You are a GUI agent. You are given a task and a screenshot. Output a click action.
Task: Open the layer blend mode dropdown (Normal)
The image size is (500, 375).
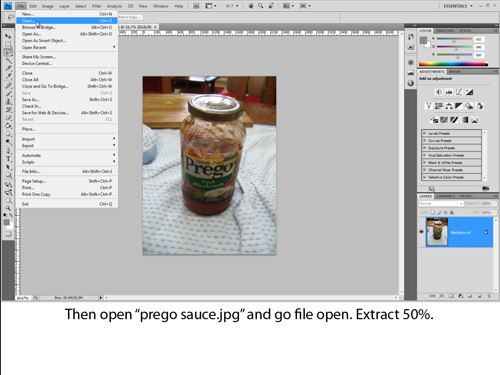pyautogui.click(x=441, y=203)
